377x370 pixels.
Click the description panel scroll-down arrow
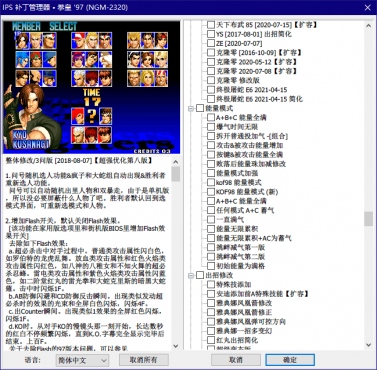pos(176,346)
